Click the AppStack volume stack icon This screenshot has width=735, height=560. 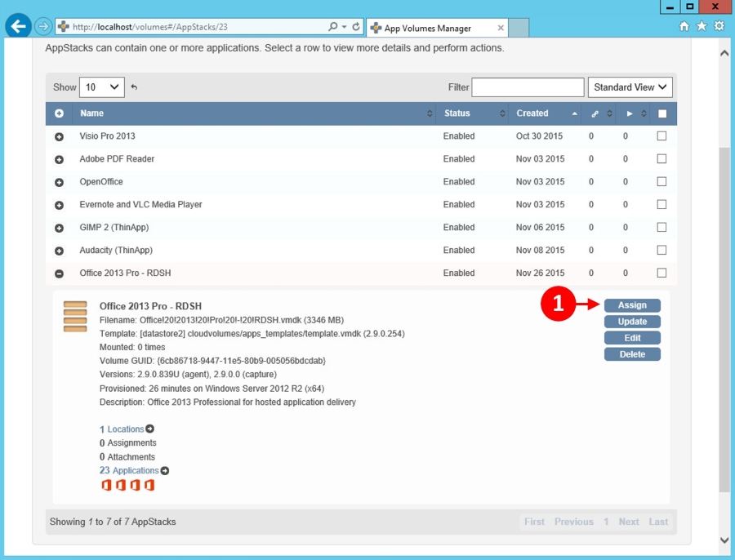coord(75,316)
